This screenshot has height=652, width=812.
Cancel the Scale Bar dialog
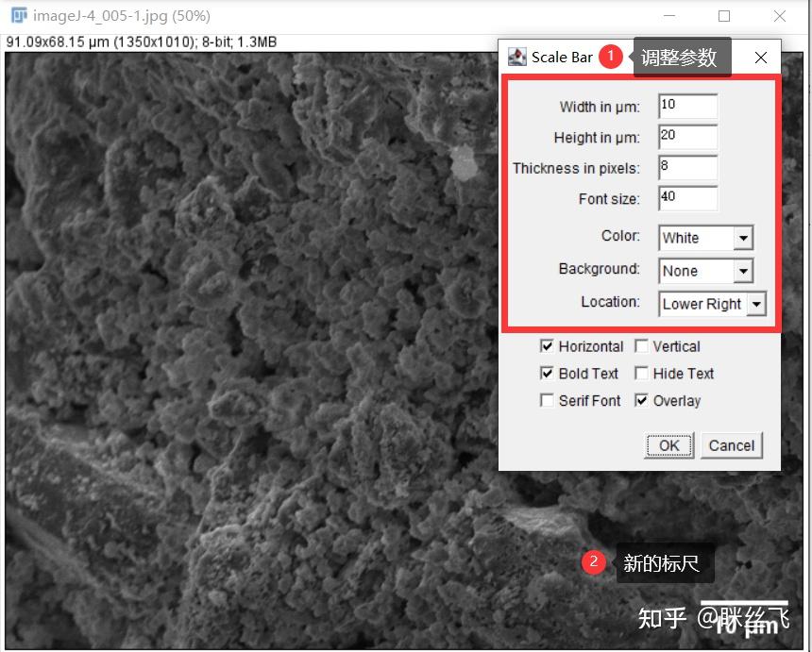732,444
